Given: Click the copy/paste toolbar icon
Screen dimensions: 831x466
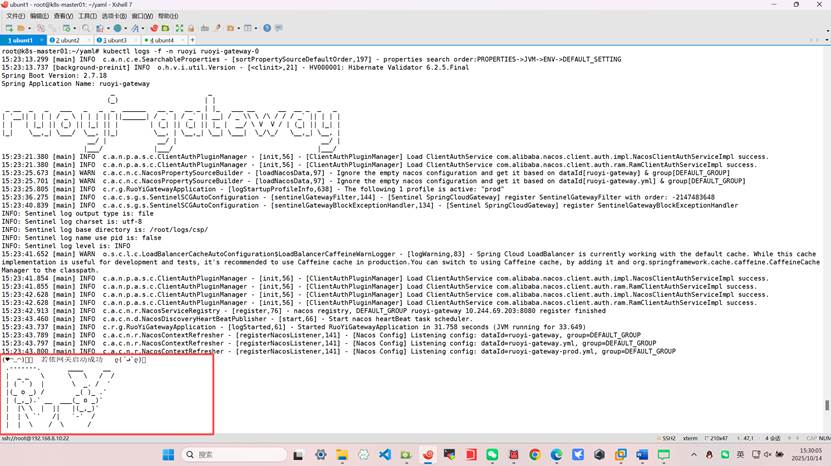Looking at the screenshot, I should tap(100, 28).
